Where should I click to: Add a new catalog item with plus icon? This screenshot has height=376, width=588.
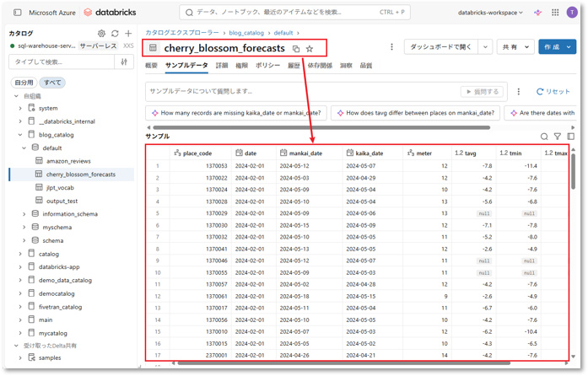point(128,34)
